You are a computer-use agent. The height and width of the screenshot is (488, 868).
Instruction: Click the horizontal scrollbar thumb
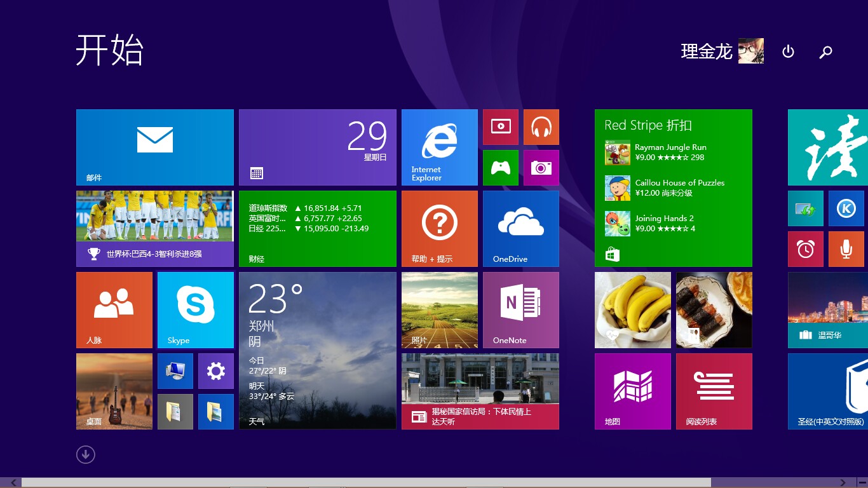tap(366, 483)
